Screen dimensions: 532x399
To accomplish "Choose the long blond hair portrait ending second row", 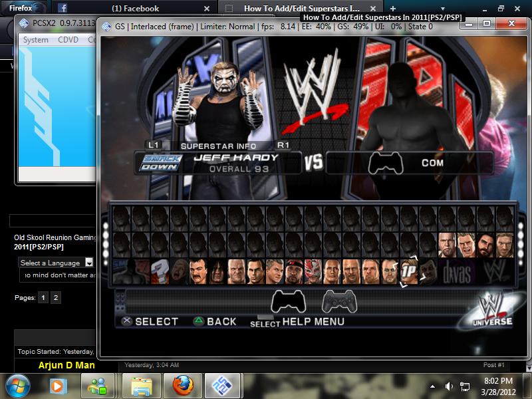I will 505,245.
